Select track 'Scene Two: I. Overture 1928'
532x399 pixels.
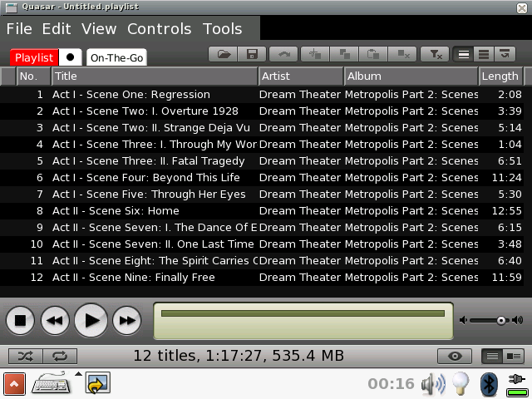tap(262, 111)
